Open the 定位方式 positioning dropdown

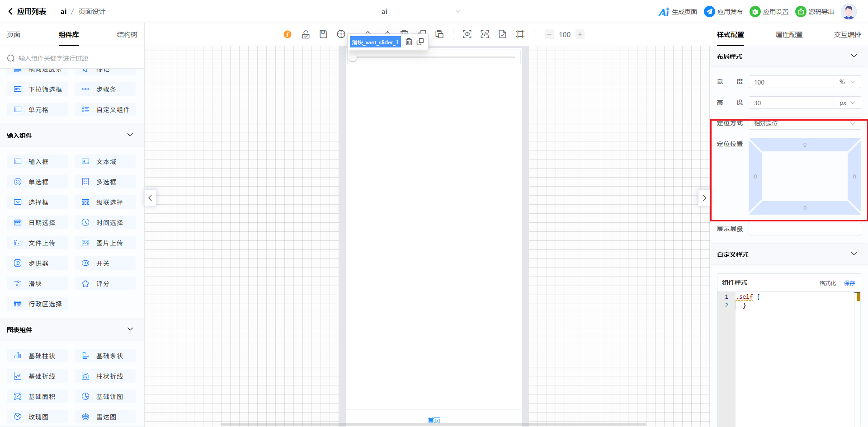coord(804,124)
